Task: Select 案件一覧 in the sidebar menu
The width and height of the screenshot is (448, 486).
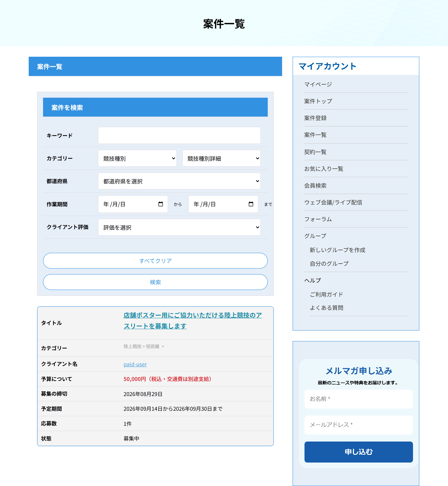Action: pyautogui.click(x=315, y=135)
